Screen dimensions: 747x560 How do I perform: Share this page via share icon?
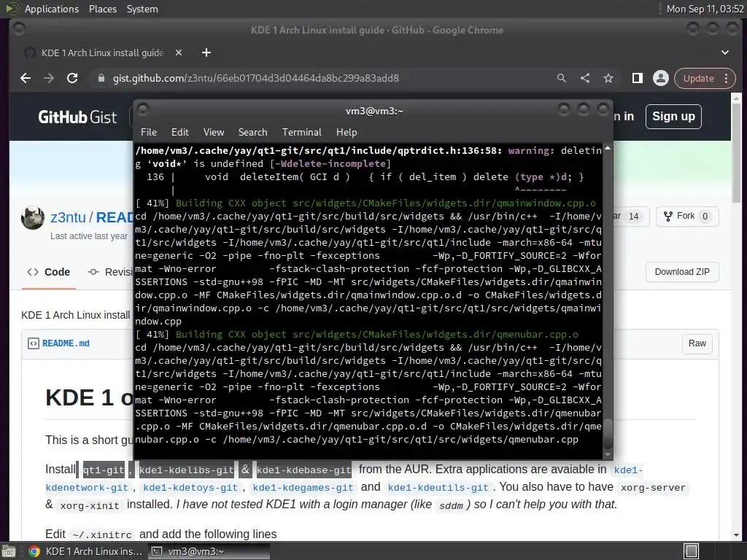[585, 78]
